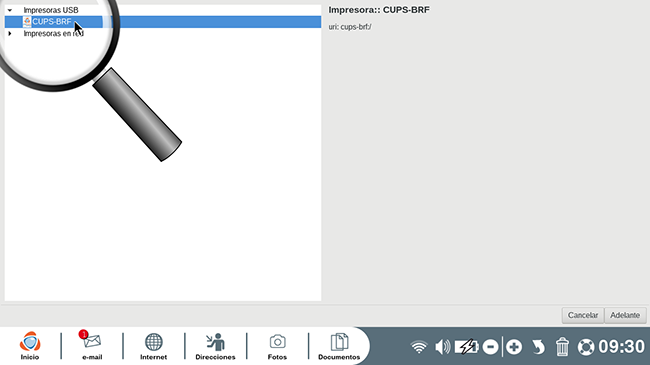Collapse the Impresoras USB tree node
650x365 pixels.
(10, 10)
